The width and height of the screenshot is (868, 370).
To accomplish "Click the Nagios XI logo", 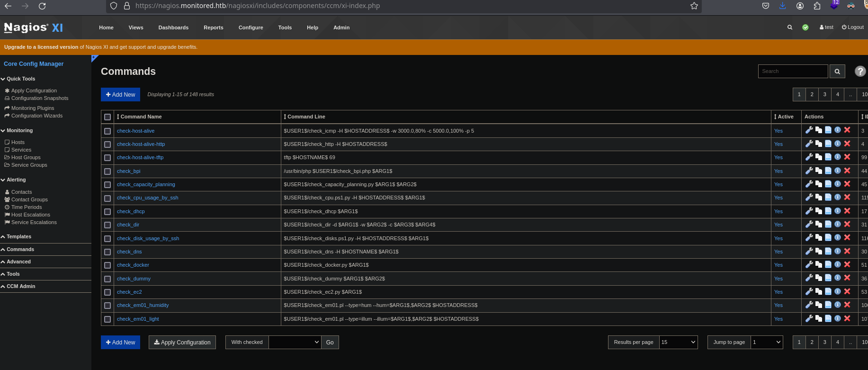I will pyautogui.click(x=33, y=27).
